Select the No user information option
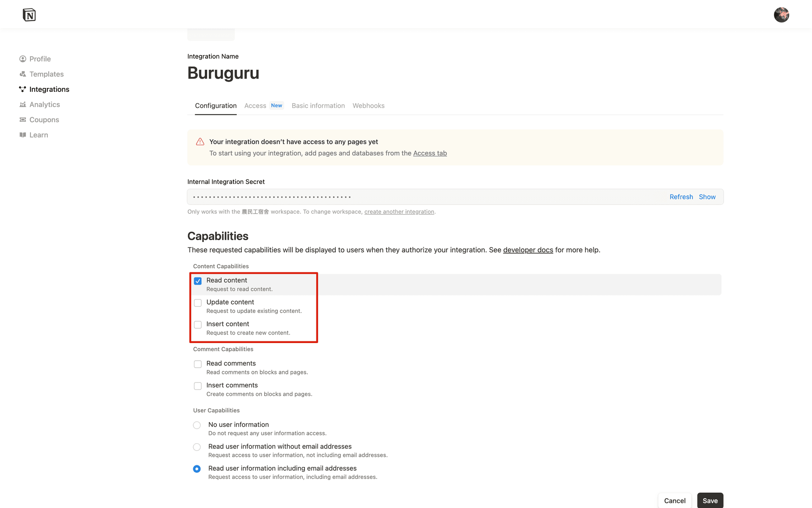 [x=197, y=425]
